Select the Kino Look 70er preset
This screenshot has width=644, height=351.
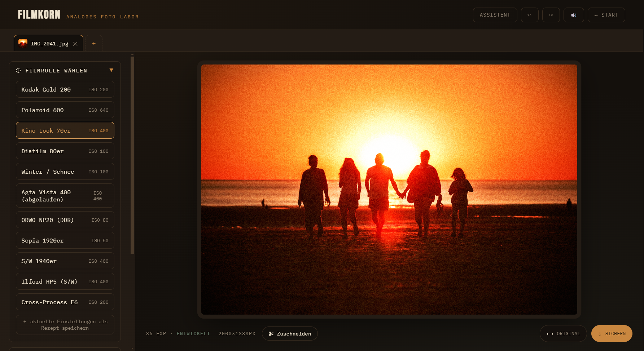tap(65, 130)
